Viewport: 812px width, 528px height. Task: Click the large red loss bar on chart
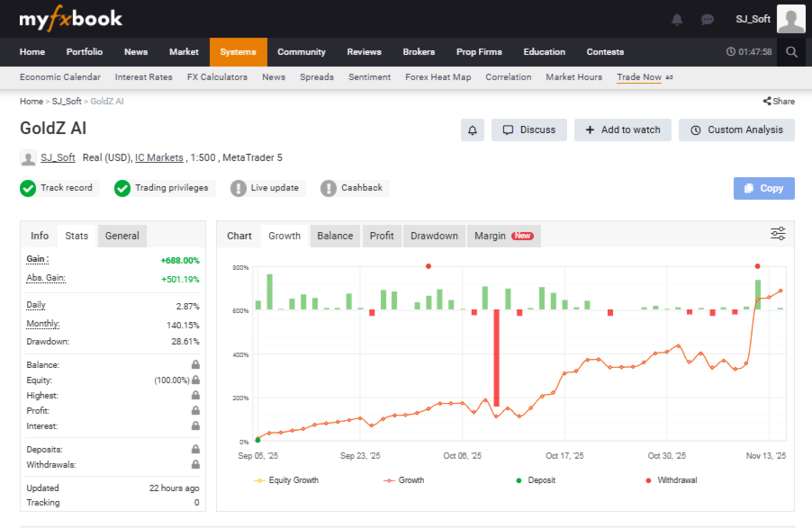(x=497, y=358)
